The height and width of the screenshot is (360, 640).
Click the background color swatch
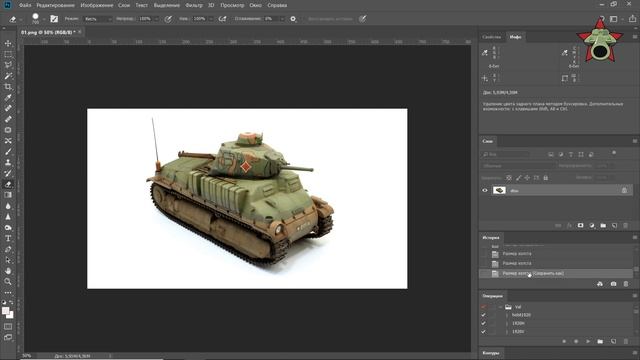[10, 315]
